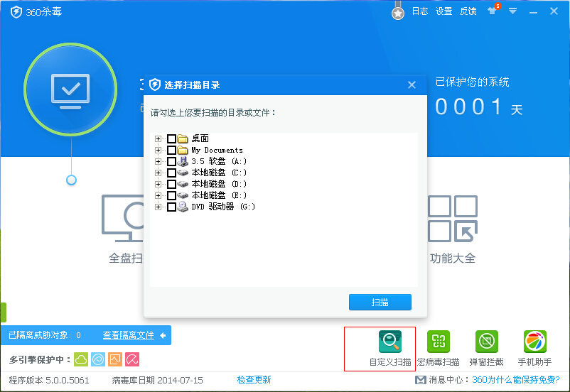Click the 桌面 label text
The width and height of the screenshot is (570, 392).
click(200, 138)
